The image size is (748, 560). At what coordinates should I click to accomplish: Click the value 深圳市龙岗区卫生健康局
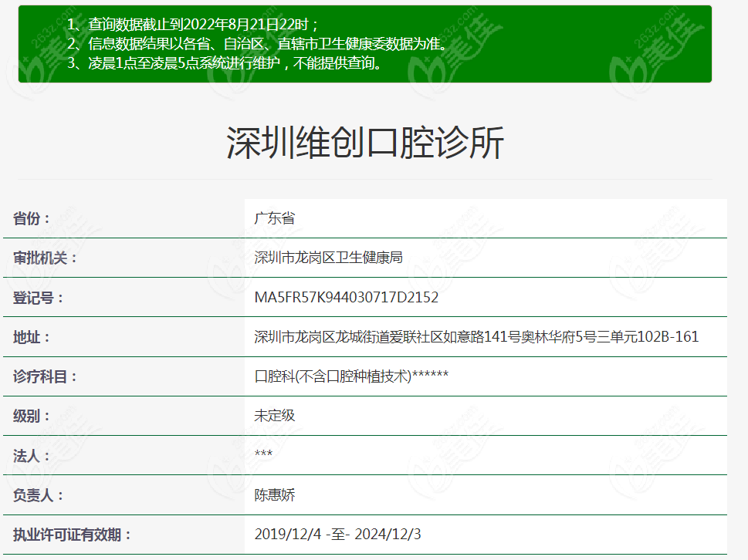(x=328, y=258)
